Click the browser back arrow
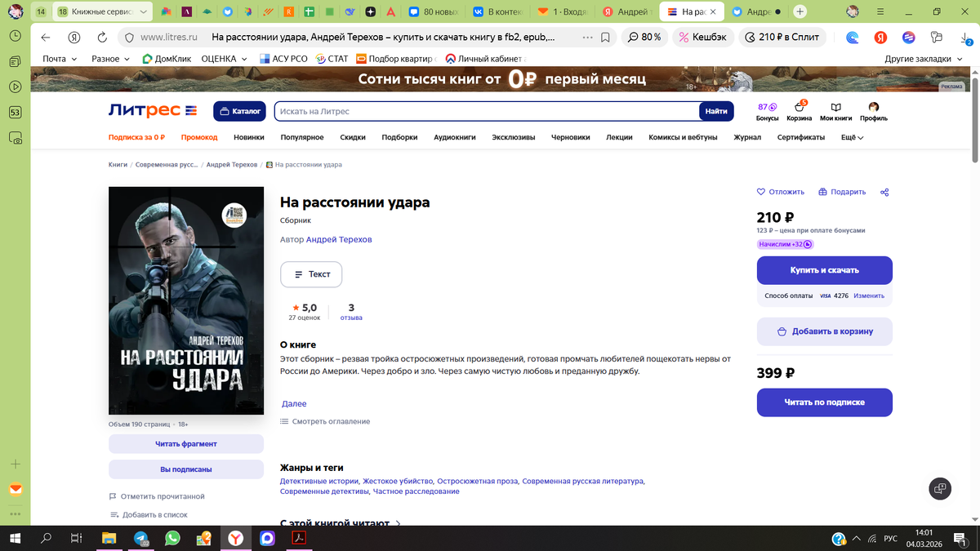This screenshot has width=980, height=551. [46, 38]
